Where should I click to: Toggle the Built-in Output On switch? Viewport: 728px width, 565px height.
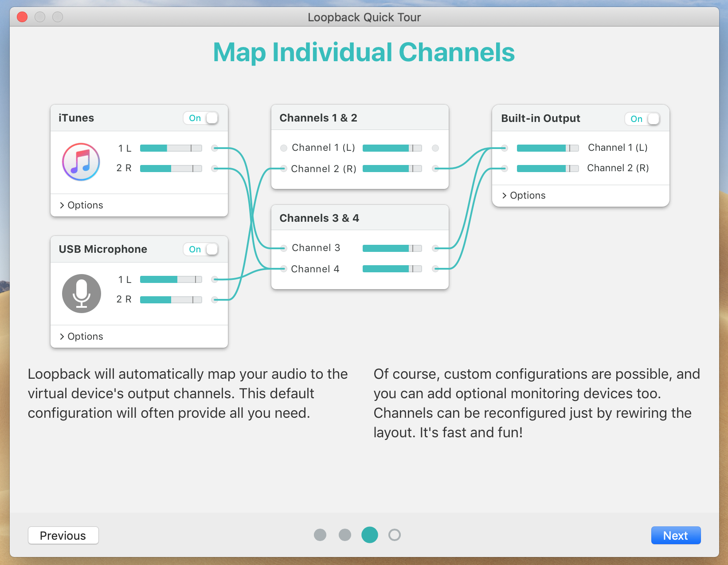pos(642,119)
